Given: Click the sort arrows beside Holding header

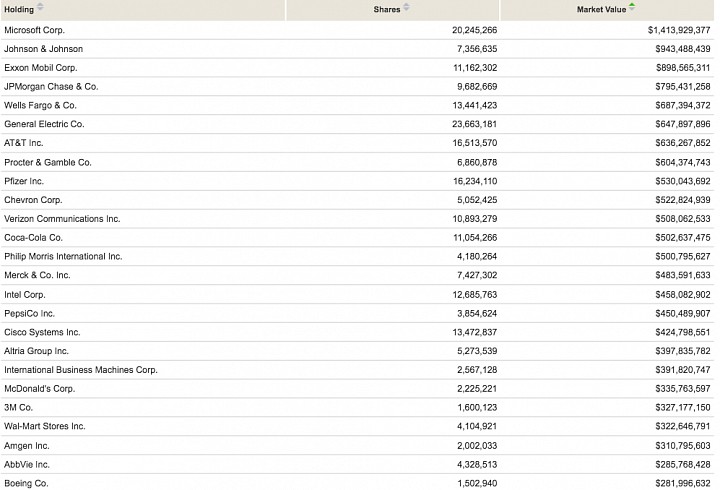Looking at the screenshot, I should [x=40, y=6].
